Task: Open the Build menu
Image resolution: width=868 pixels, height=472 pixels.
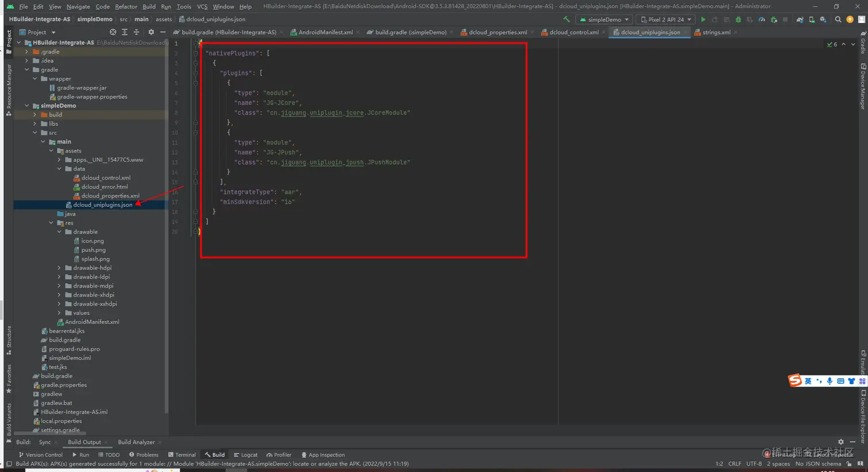Action: [149, 6]
